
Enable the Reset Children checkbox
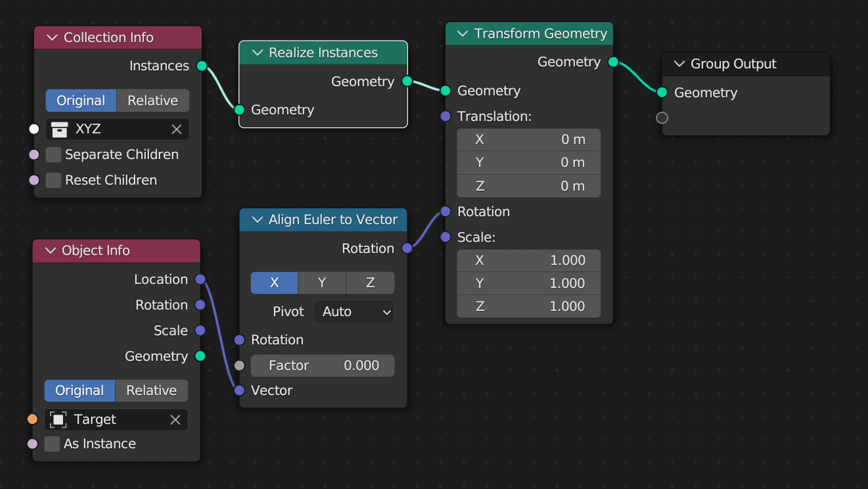(54, 180)
